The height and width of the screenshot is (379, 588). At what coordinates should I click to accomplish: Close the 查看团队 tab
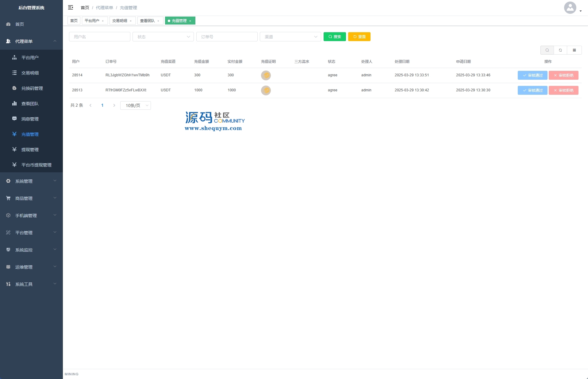click(158, 21)
